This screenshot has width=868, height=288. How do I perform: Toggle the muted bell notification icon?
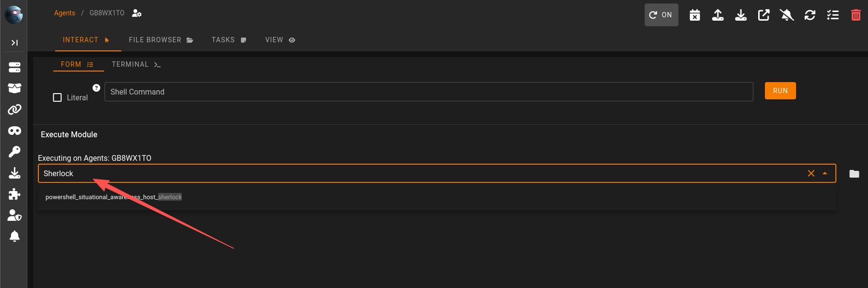(x=786, y=15)
